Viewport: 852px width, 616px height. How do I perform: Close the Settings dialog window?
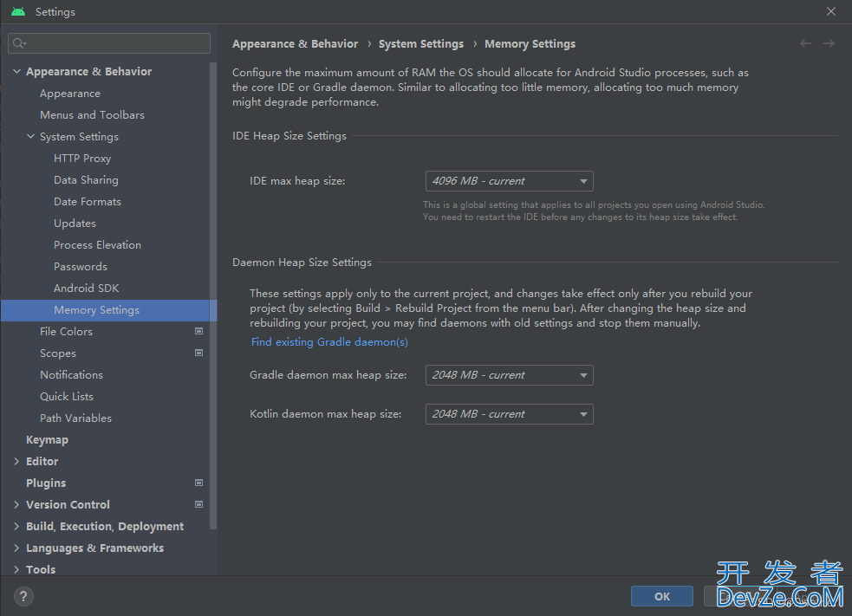[x=831, y=11]
